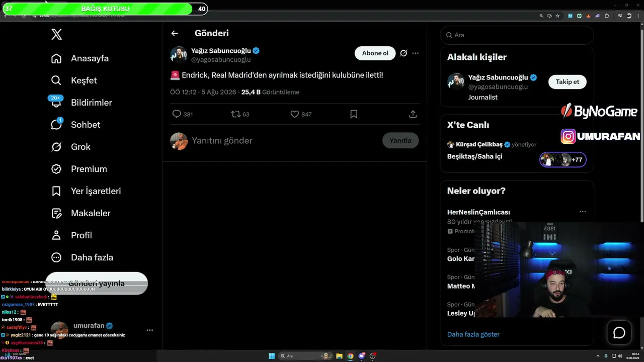The image size is (644, 362).
Task: Open HerNeslinÇamlıcası trend options
Action: point(583,212)
